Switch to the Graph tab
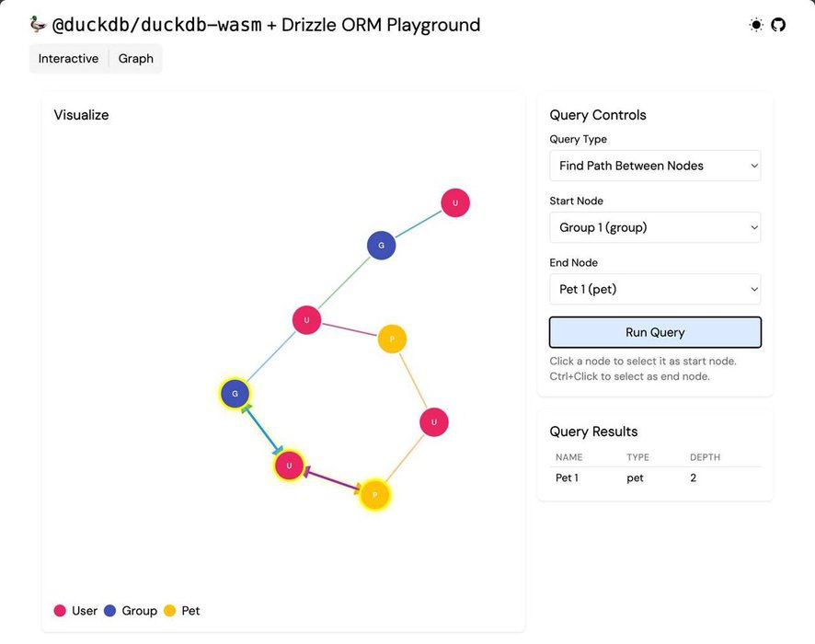This screenshot has width=815, height=644. (136, 59)
